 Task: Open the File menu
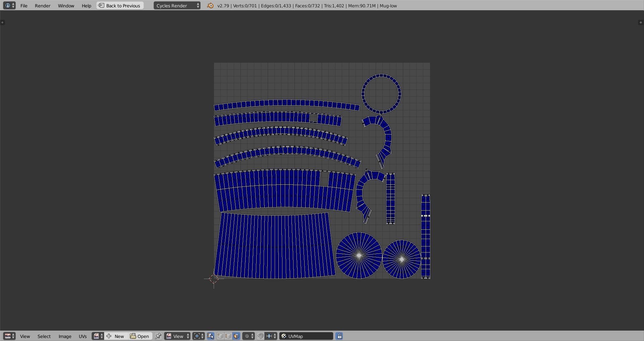click(x=24, y=6)
